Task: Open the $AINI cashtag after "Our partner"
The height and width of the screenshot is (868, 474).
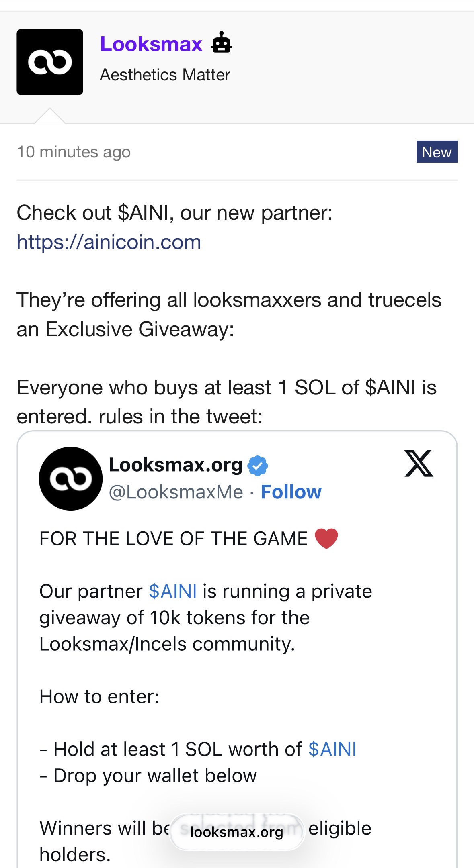Action: pyautogui.click(x=173, y=591)
